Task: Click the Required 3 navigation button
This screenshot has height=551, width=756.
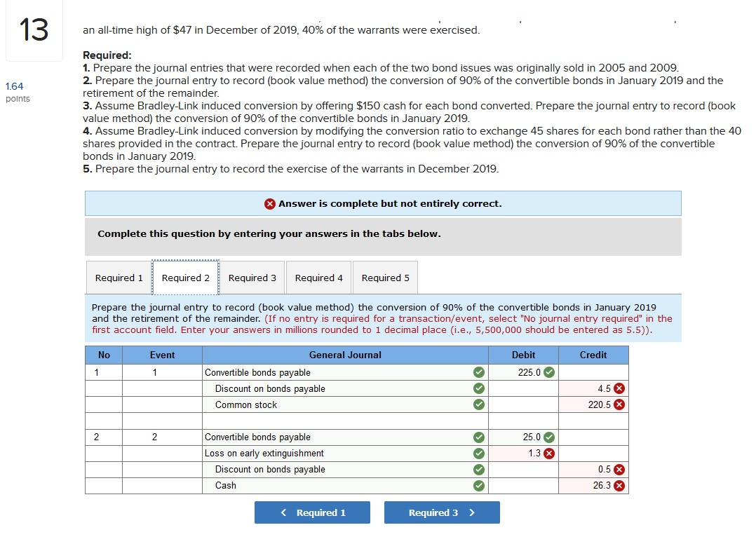Action: (442, 512)
